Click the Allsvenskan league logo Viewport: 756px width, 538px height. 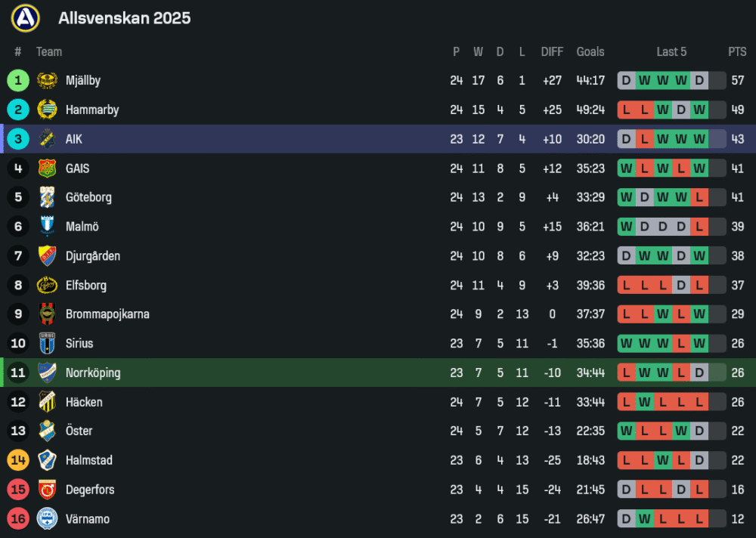pos(25,18)
